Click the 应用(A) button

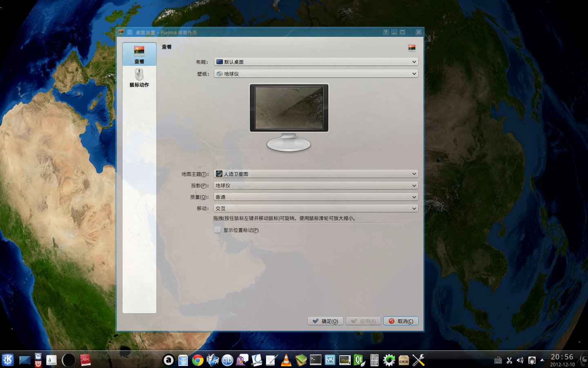pos(363,321)
